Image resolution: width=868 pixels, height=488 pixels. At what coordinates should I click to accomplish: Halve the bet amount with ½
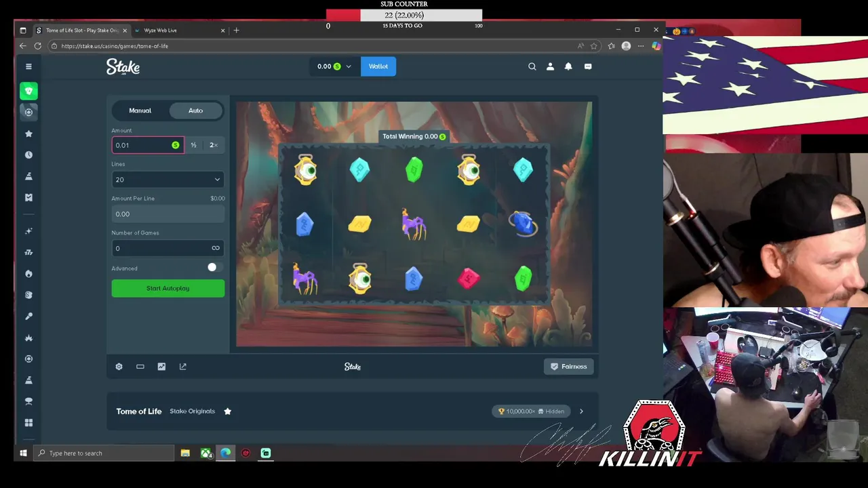[x=193, y=145]
